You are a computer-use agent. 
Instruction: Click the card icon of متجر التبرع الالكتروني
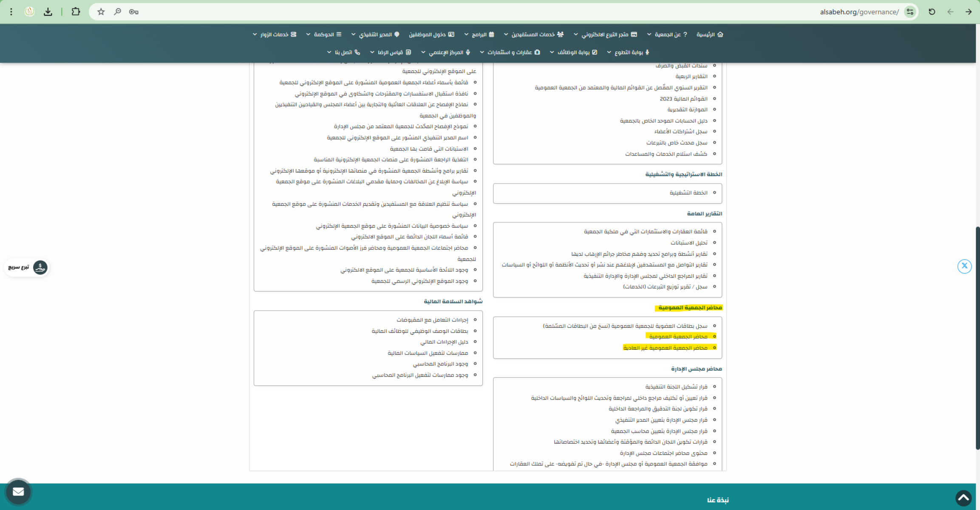coord(634,34)
